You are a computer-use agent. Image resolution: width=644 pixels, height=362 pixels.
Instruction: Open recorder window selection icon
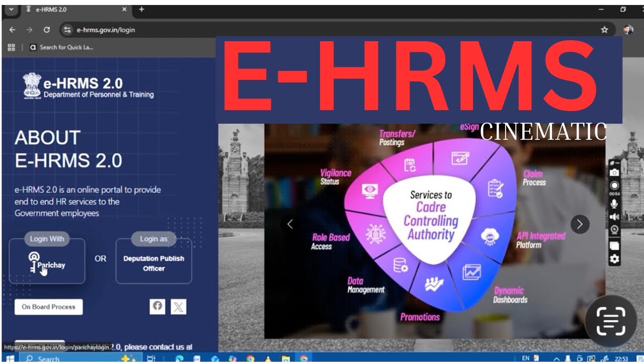(x=614, y=246)
